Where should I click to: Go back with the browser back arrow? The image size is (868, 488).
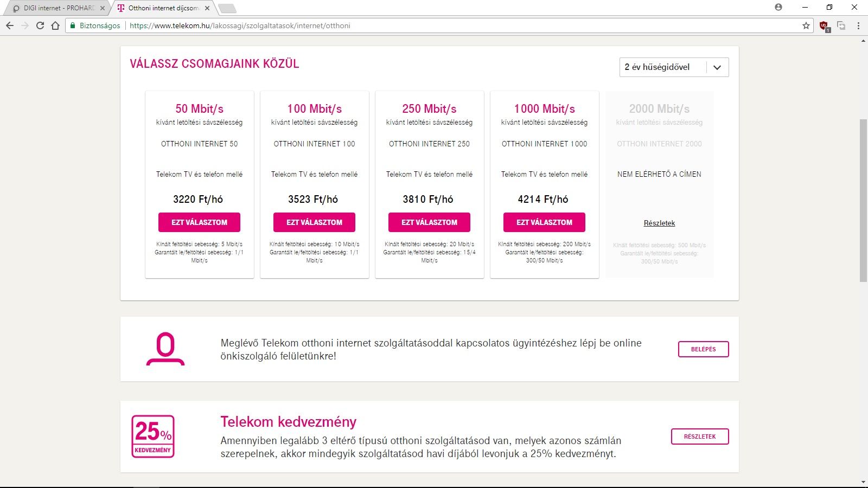(9, 25)
